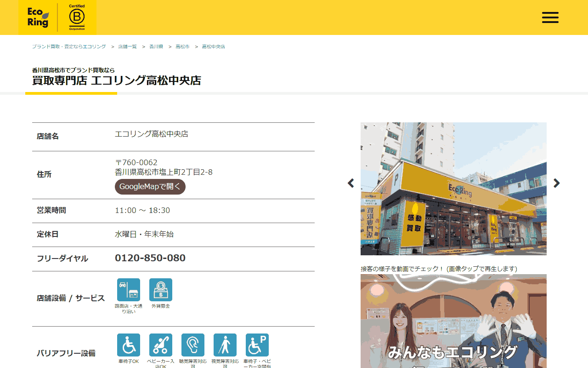Open the hamburger menu
Viewport: 588px width, 368px height.
pos(550,17)
